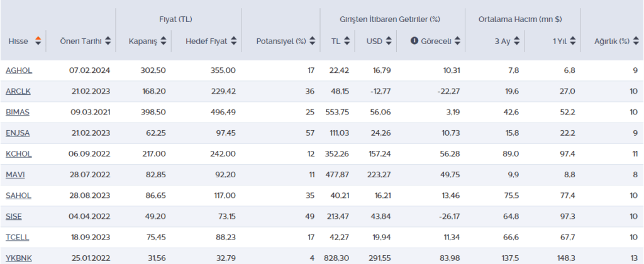Screen dimensions: 644x264
Task: Select AGHOL date 07.02.2024
Action: (89, 70)
